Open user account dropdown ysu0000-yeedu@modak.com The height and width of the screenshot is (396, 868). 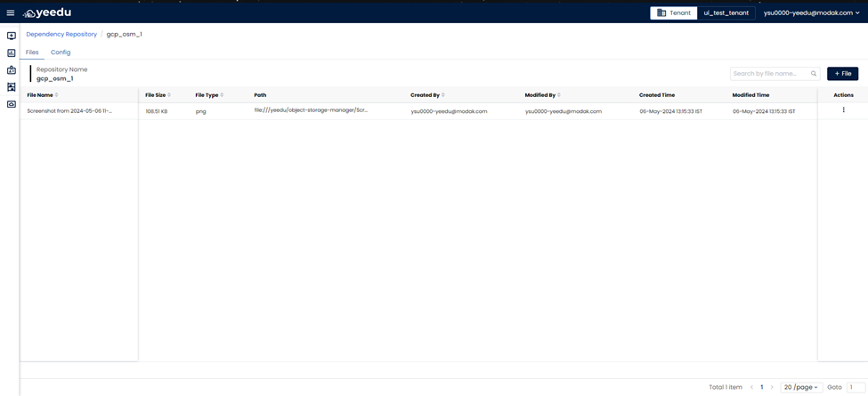[x=812, y=12]
